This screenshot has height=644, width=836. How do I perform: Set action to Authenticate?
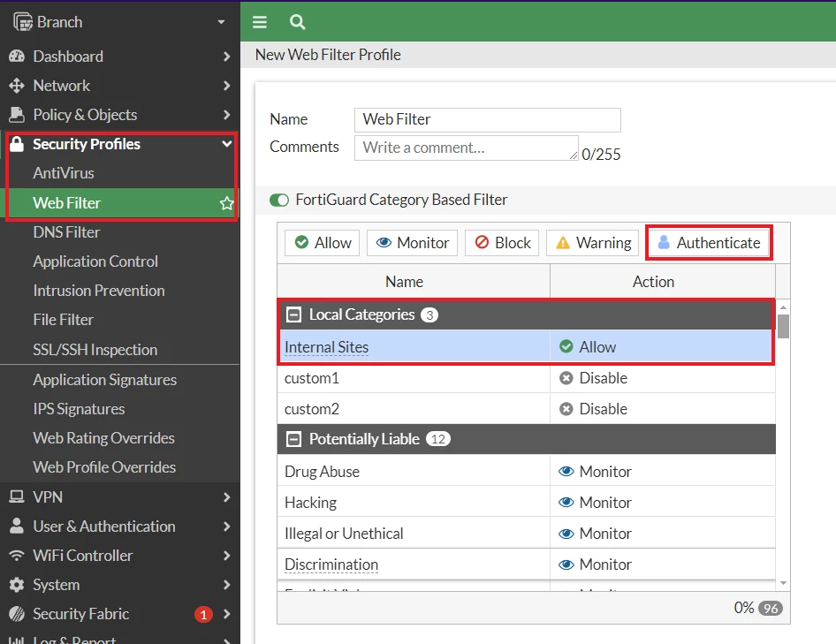coord(709,243)
